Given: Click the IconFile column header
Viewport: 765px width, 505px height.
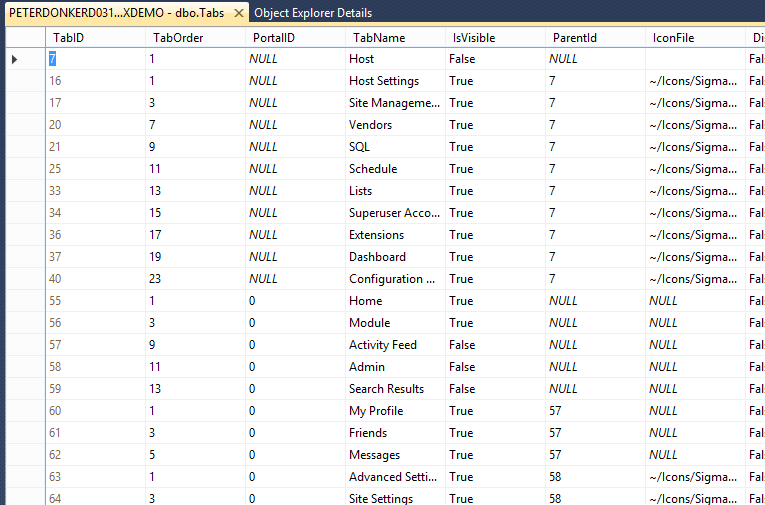Looking at the screenshot, I should tap(695, 38).
